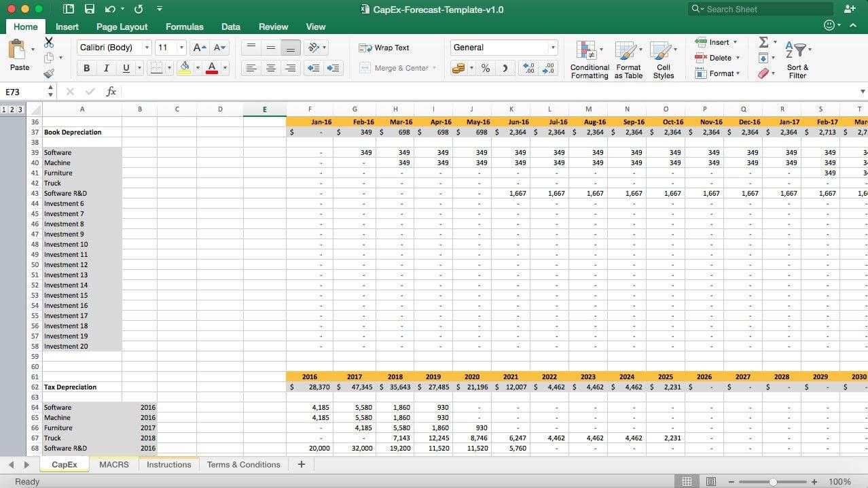Open the General number format dropdown
Image resolution: width=868 pixels, height=488 pixels.
[553, 48]
